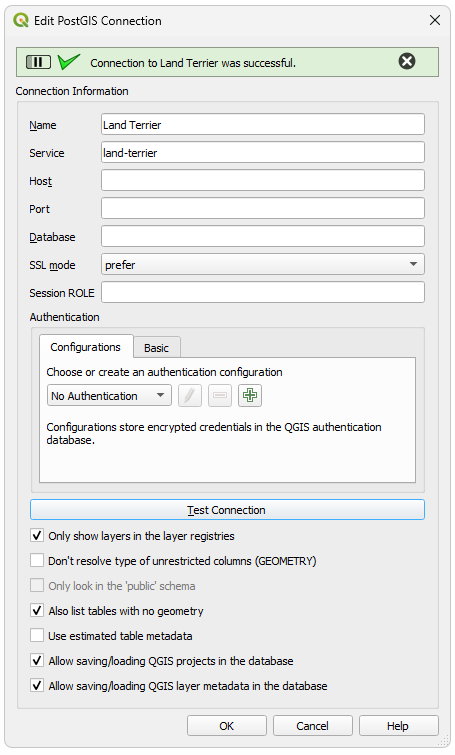
Task: Select the Configurations tab
Action: [x=86, y=347]
